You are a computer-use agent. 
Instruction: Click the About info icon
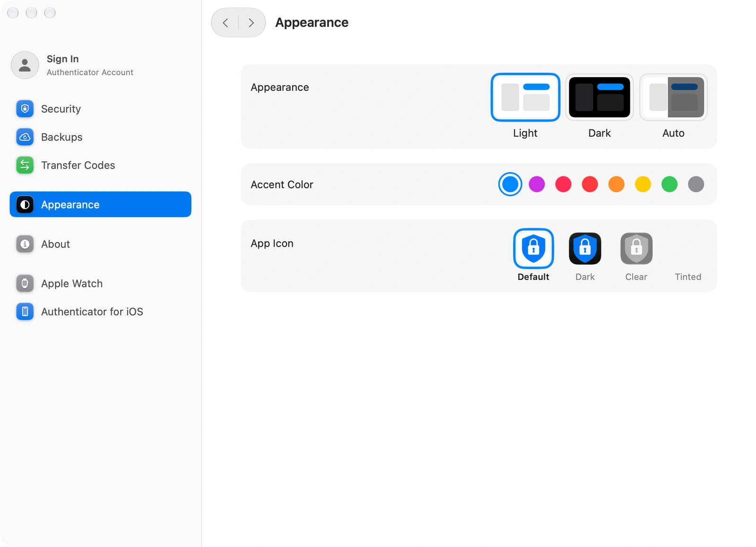coord(25,244)
